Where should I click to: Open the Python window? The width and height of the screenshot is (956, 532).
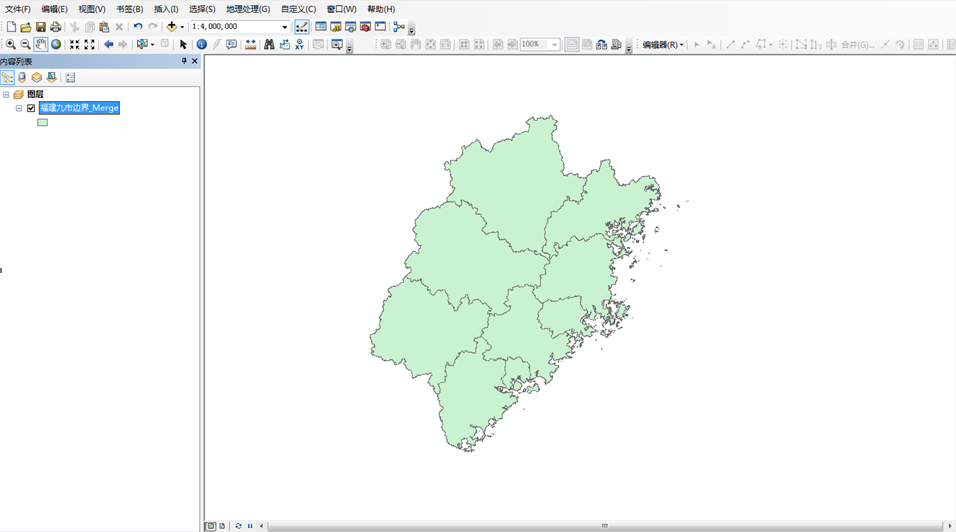[x=380, y=27]
